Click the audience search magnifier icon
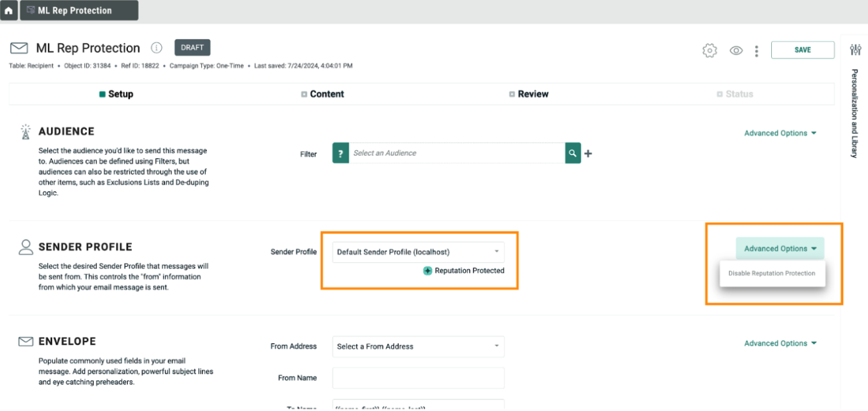This screenshot has height=411, width=868. (x=573, y=153)
